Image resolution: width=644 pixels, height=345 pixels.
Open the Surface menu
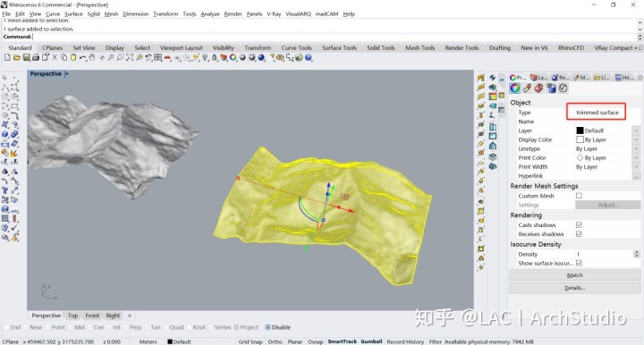(x=73, y=14)
